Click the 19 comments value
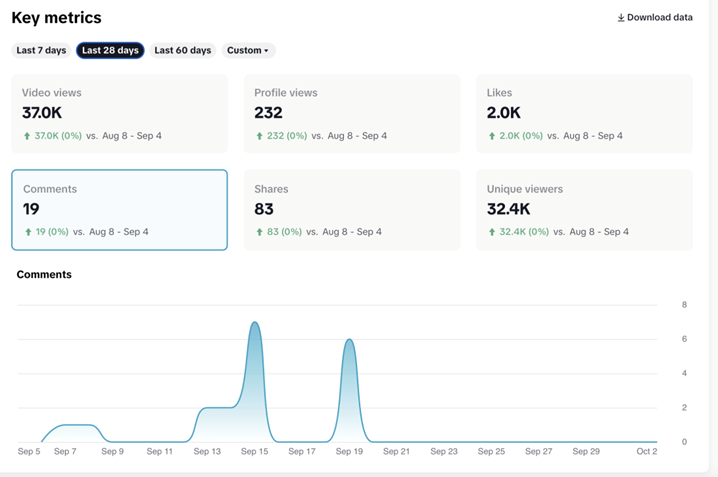This screenshot has height=477, width=718. tap(31, 209)
